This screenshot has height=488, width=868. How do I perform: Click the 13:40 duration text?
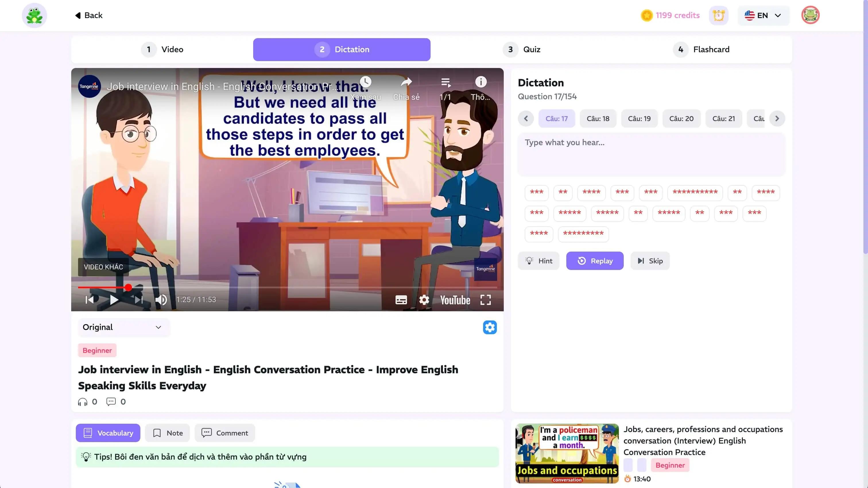642,479
